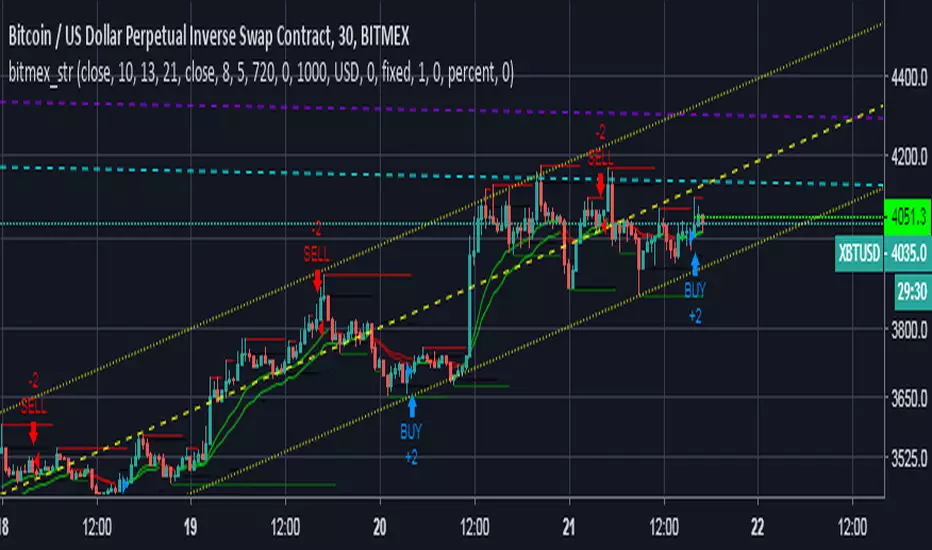This screenshot has height=550, width=932.
Task: Click the 3650.0 price axis label
Action: click(909, 398)
